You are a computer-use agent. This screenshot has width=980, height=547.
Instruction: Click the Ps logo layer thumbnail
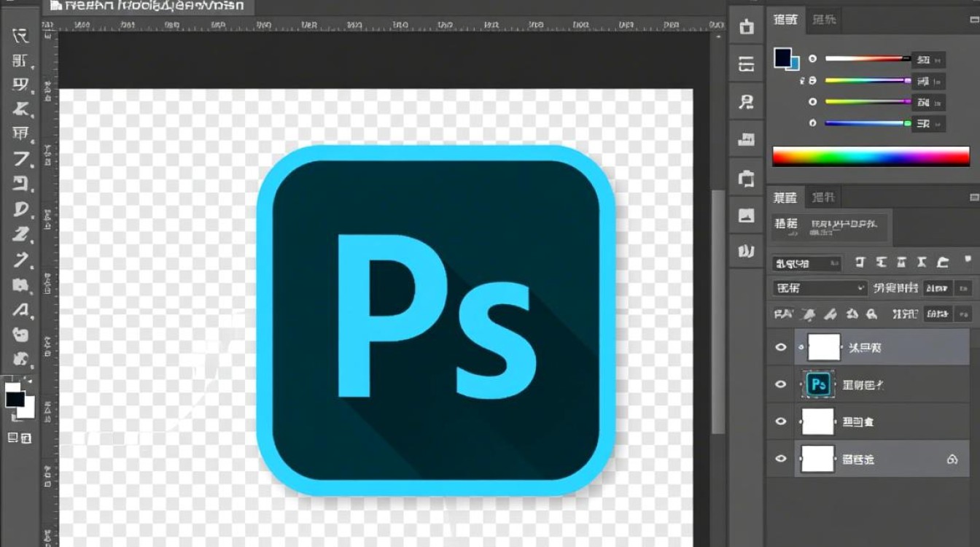[x=818, y=384]
